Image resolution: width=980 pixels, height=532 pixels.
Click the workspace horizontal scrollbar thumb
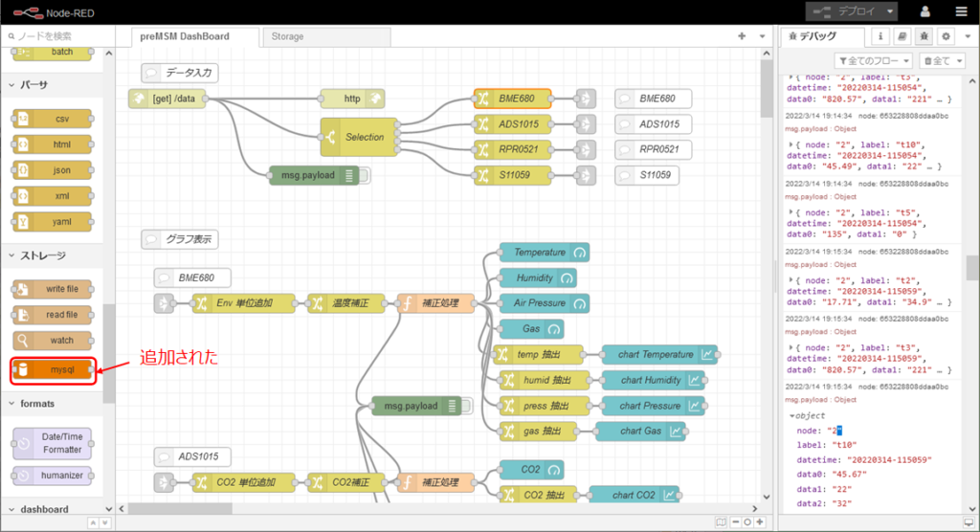180,509
